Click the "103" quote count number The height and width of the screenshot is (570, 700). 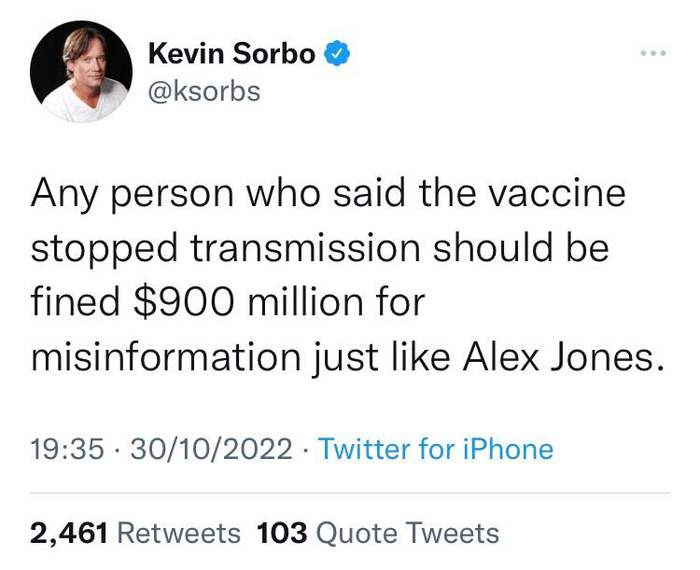coord(281,533)
